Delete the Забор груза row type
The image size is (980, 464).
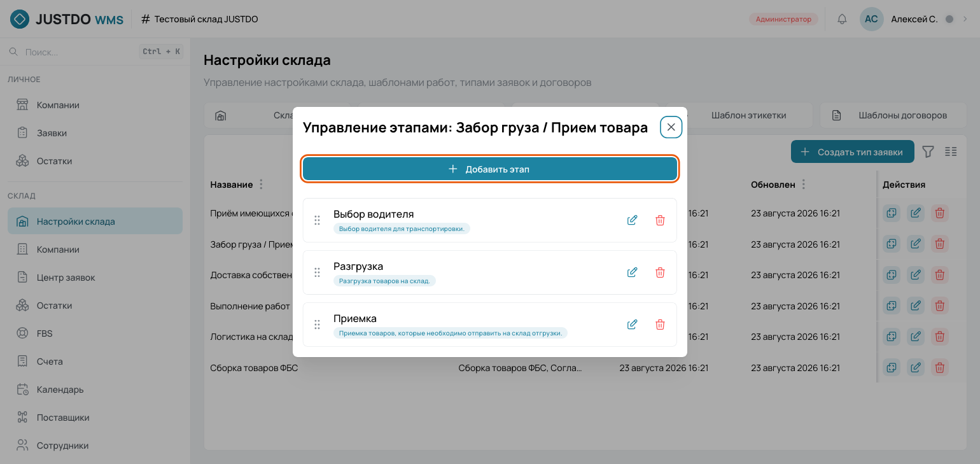pyautogui.click(x=940, y=244)
